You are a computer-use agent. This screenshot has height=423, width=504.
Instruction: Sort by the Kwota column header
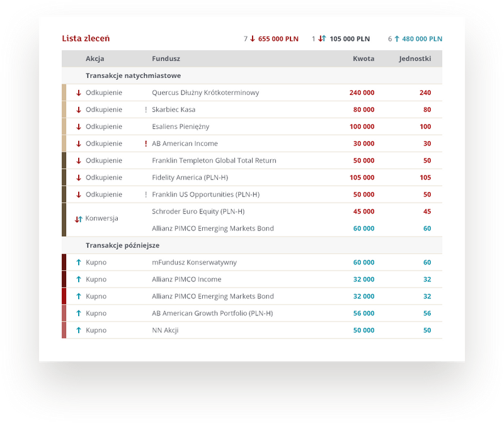point(364,59)
